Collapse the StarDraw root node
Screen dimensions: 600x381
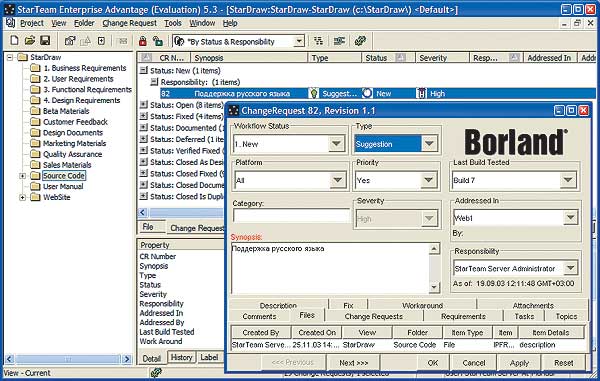[x=10, y=57]
